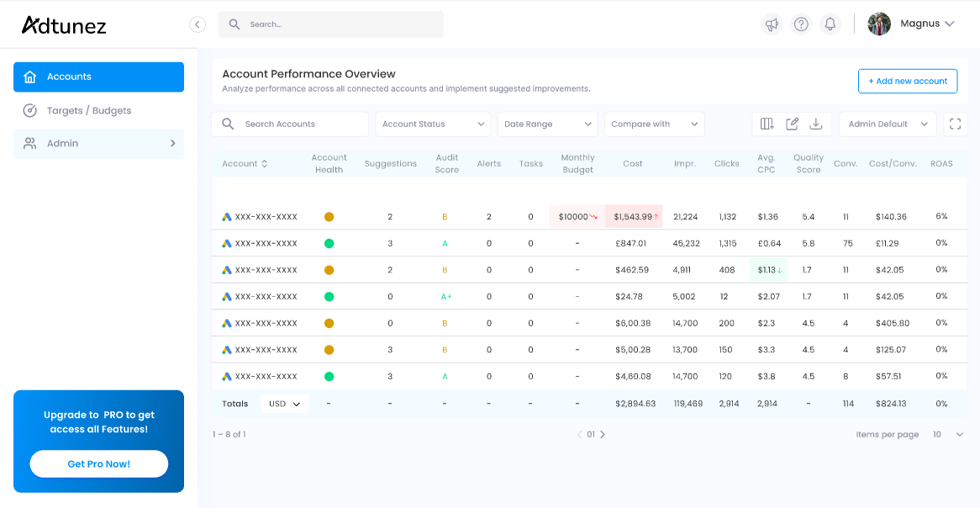Click the edit pencil icon in the toolbar

pos(792,124)
